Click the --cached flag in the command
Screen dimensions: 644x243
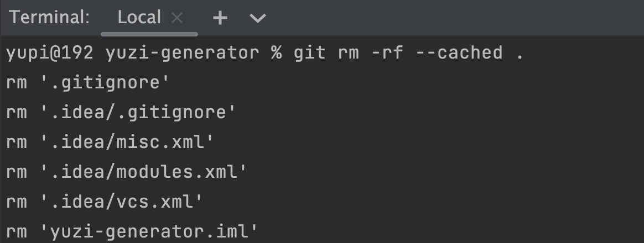pyautogui.click(x=458, y=53)
